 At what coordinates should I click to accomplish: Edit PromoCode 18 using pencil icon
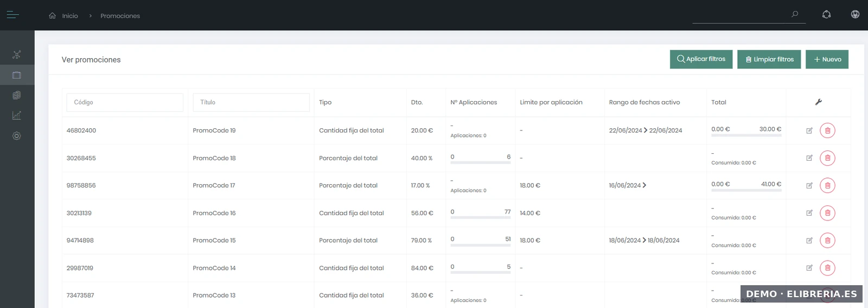809,158
